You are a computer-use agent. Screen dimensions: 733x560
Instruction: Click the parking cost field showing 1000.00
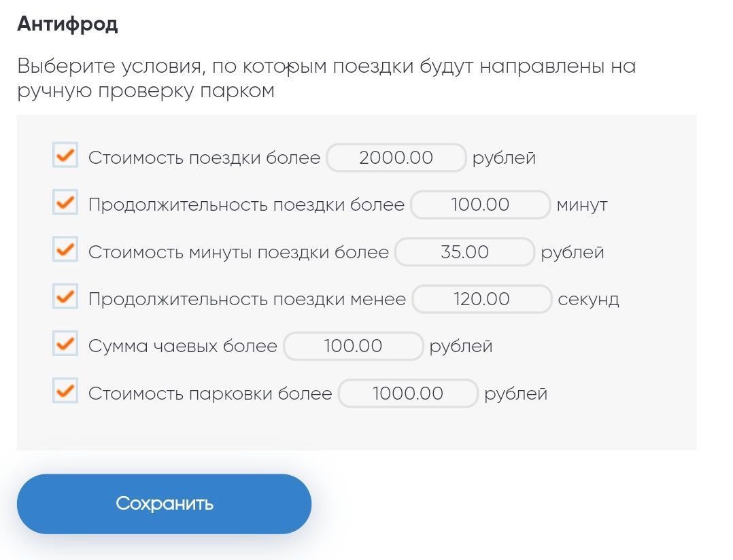click(408, 393)
